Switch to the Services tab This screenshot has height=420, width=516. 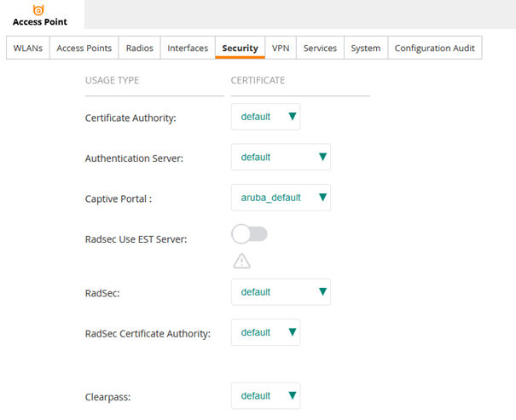tap(320, 49)
